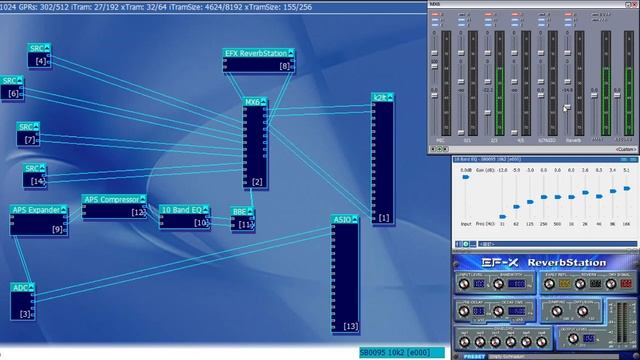This screenshot has width=640, height=360.
Task: Click the arrow icon on SRC [4] module
Action: (x=47, y=48)
